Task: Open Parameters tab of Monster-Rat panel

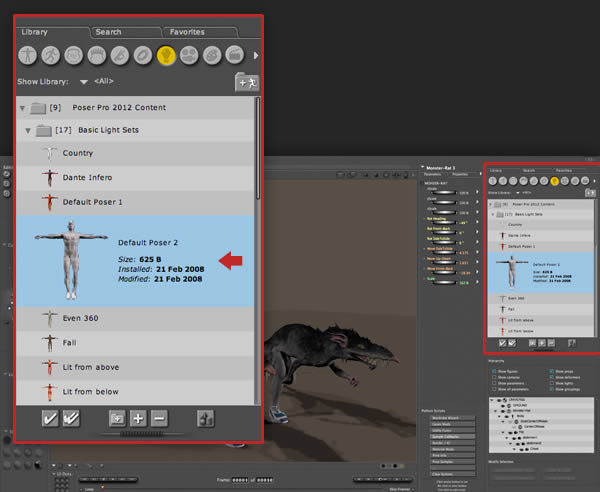Action: [x=432, y=174]
